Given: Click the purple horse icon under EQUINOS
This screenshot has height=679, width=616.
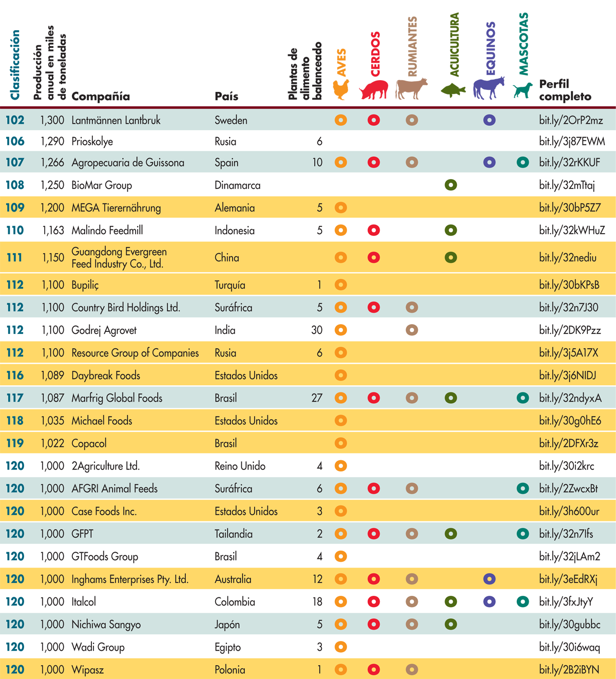Looking at the screenshot, I should [x=489, y=88].
